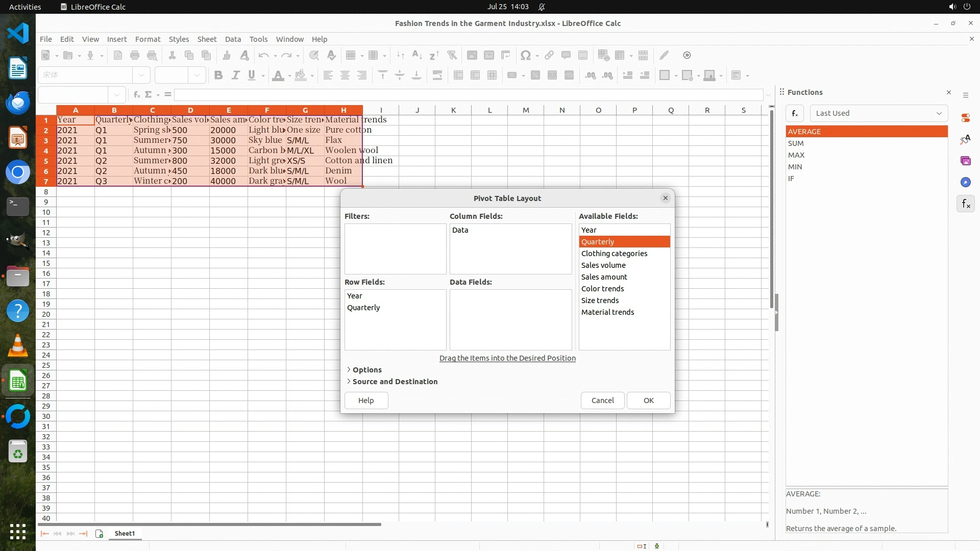Screen dimensions: 980x551
Task: Click the Function Wizard icon in formula bar
Action: coord(136,94)
